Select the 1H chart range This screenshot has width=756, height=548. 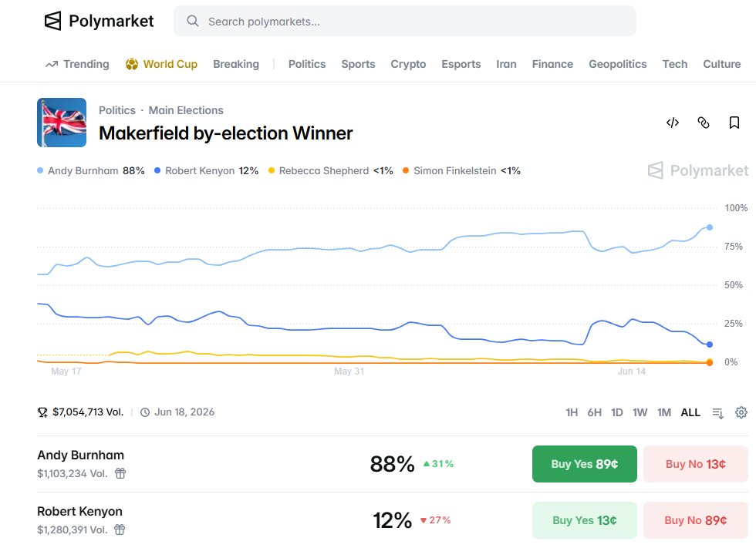[x=572, y=412]
